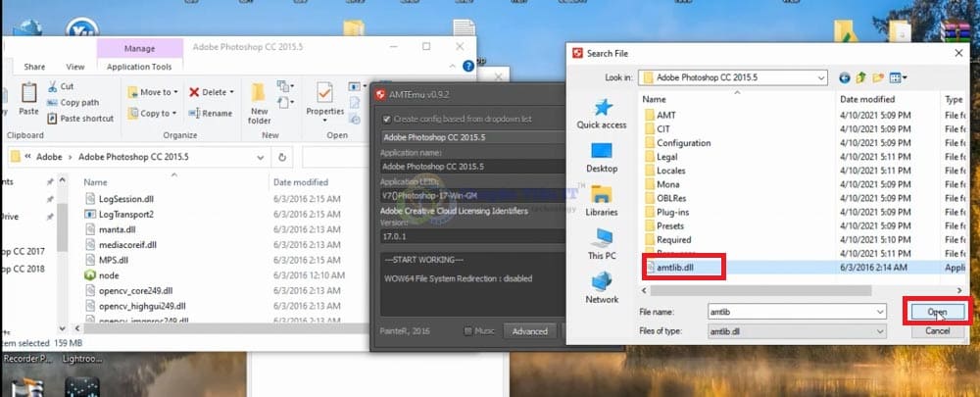980x397 pixels.
Task: Click the Properties checkmark icon in ribbon
Action: tap(324, 92)
